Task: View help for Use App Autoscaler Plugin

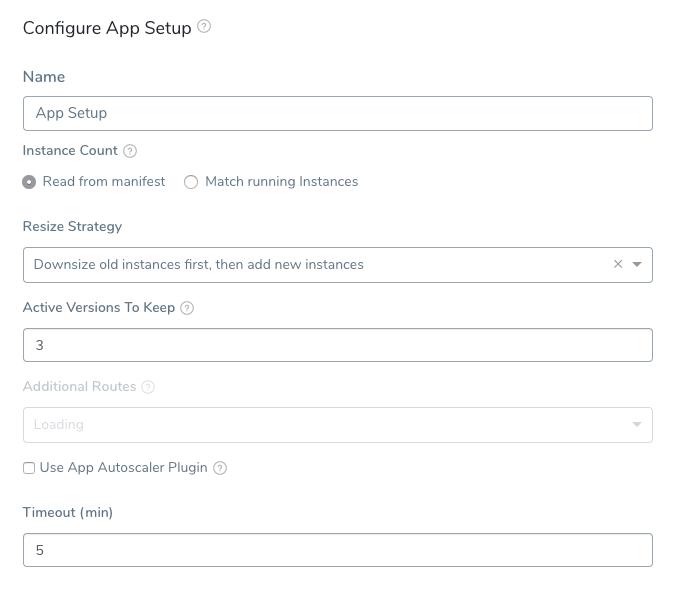Action: tap(220, 468)
